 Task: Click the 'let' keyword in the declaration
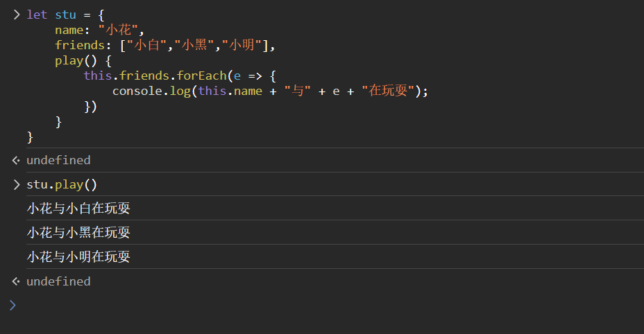(x=37, y=15)
